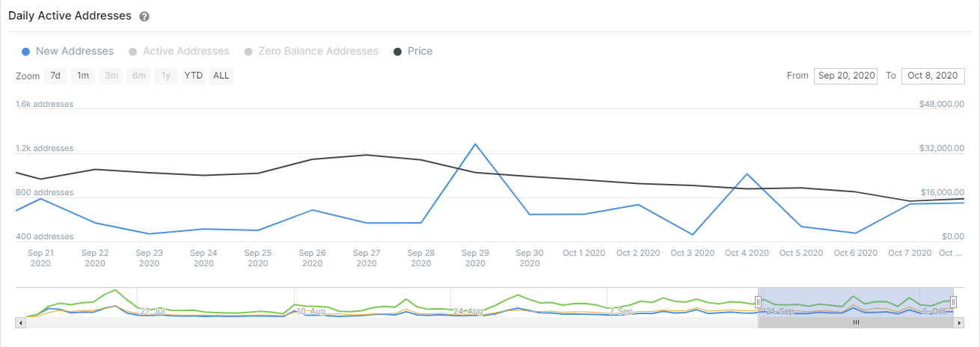Set zoom range to 1m
This screenshot has width=980, height=347.
tap(83, 76)
